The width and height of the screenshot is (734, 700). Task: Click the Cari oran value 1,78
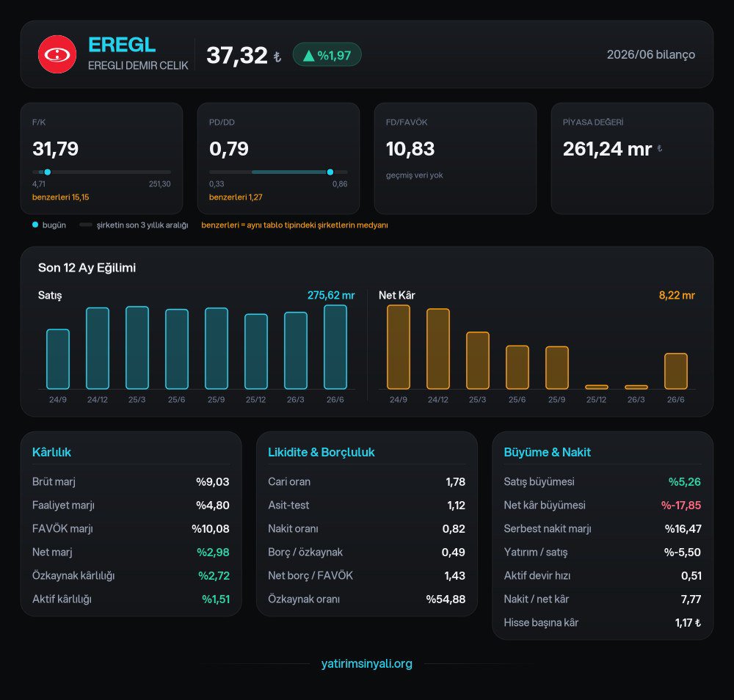point(456,481)
